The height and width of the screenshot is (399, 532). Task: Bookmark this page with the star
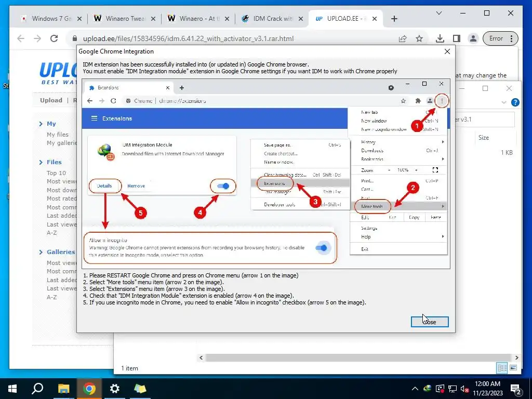click(x=419, y=38)
